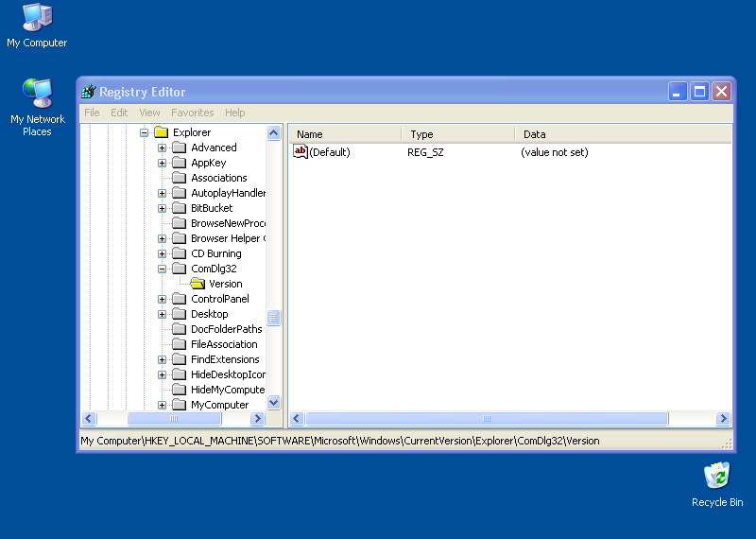
Task: Expand the Desktop key
Action: (162, 314)
